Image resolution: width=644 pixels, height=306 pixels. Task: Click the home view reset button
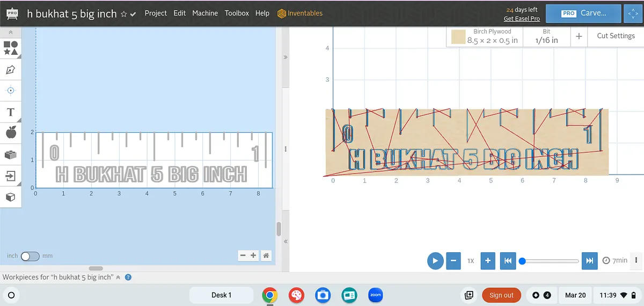[266, 256]
